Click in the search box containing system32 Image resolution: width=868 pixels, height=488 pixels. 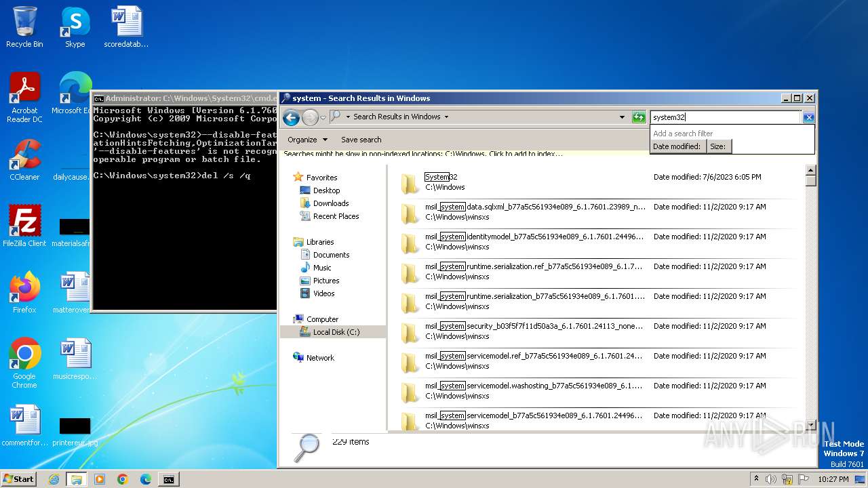point(725,117)
